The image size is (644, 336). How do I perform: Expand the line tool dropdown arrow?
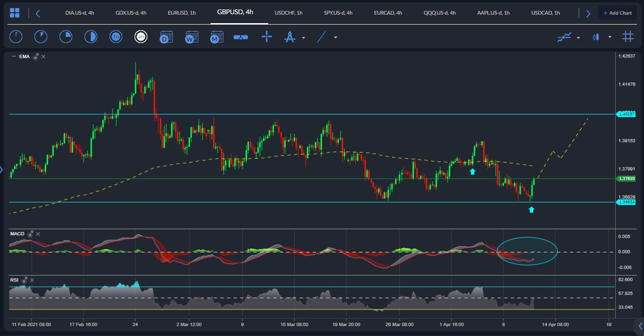point(336,37)
